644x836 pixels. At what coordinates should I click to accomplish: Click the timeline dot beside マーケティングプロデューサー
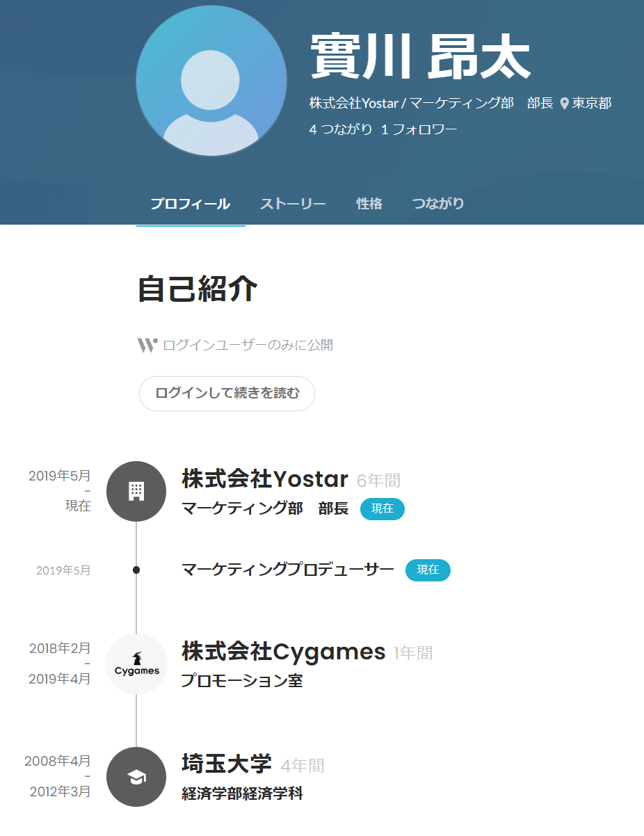point(136,570)
